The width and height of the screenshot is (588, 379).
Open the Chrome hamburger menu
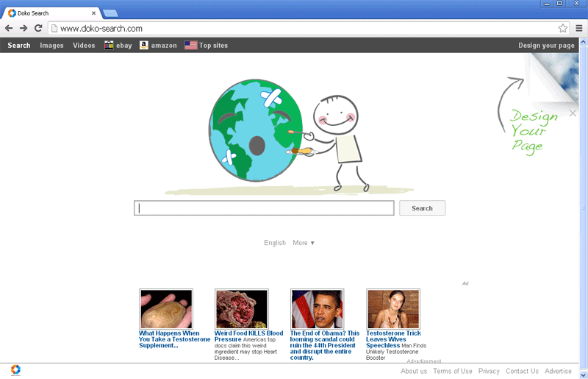point(578,28)
